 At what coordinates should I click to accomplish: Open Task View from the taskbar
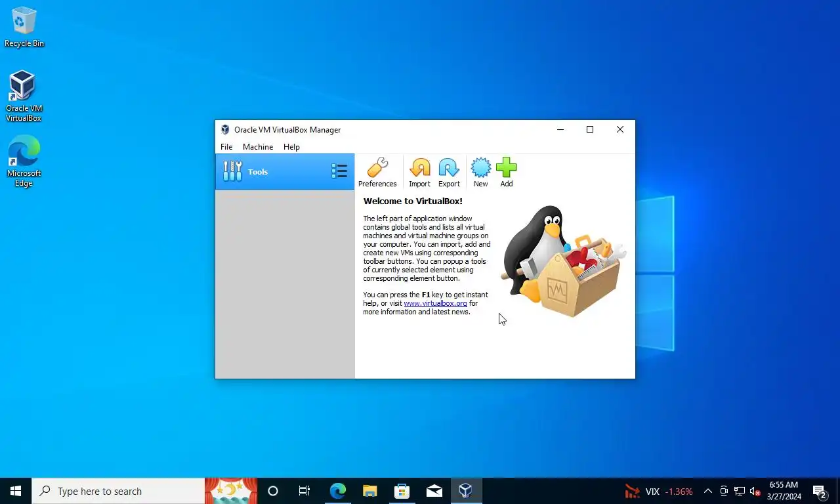click(304, 491)
